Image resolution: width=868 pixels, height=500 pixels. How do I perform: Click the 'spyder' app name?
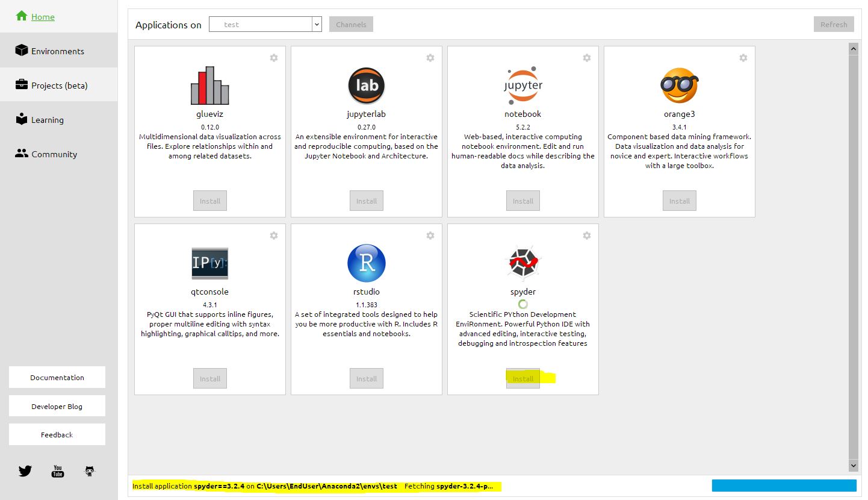pos(523,292)
